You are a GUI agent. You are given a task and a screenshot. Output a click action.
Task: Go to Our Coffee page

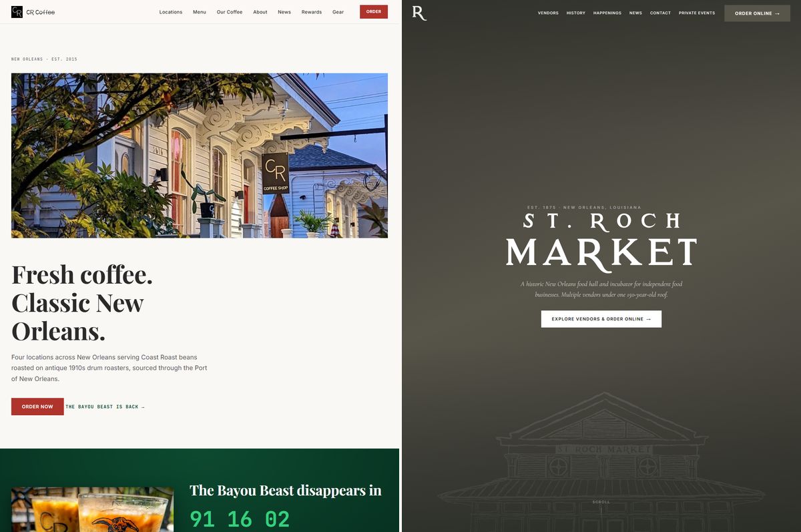pyautogui.click(x=230, y=12)
